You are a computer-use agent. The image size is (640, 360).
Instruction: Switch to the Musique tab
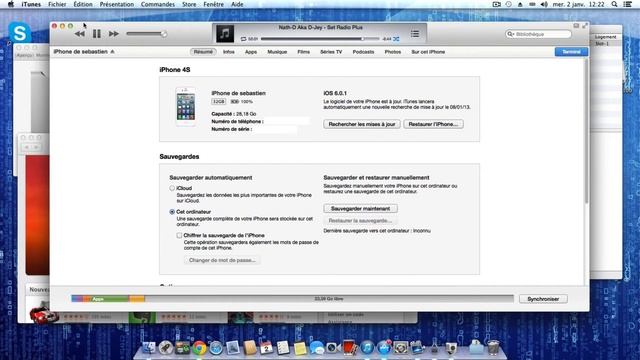(x=277, y=52)
